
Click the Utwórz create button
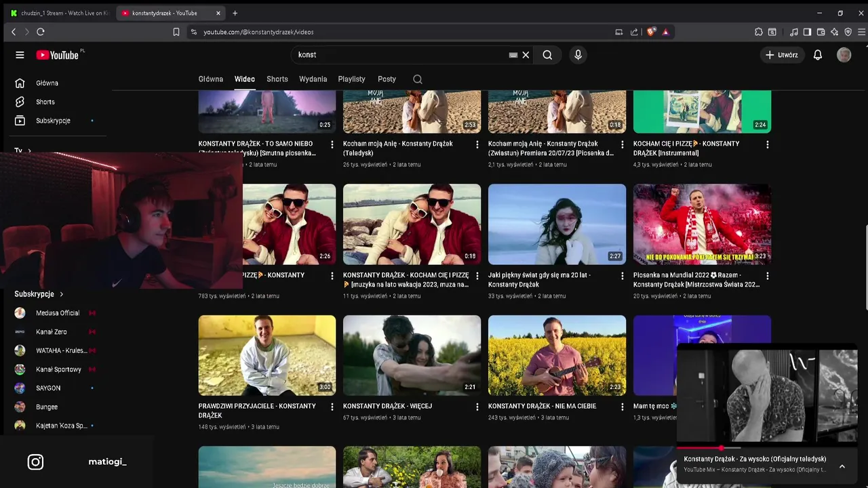coord(781,55)
